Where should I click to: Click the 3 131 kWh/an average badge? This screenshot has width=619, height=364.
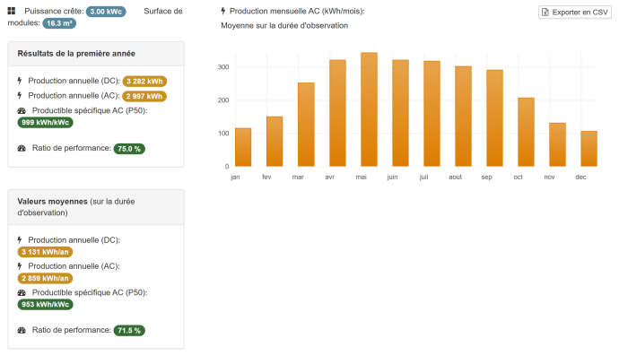pyautogui.click(x=46, y=252)
